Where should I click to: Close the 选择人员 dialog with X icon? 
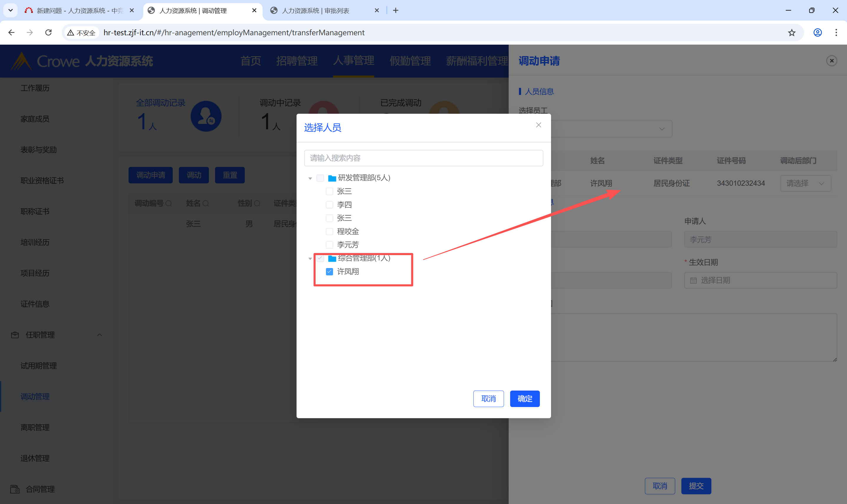click(538, 125)
